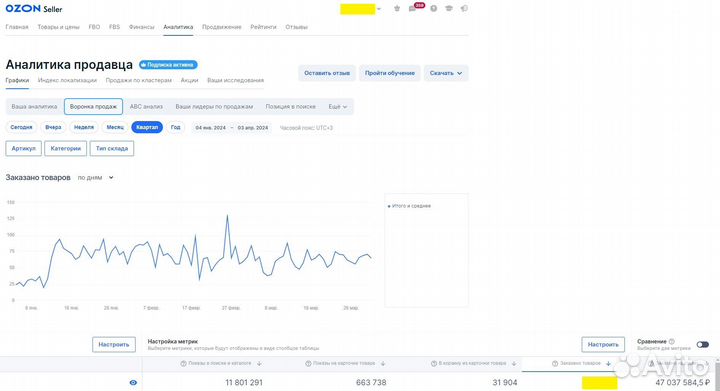Select the Год period
The height and width of the screenshot is (391, 720).
[x=175, y=127]
